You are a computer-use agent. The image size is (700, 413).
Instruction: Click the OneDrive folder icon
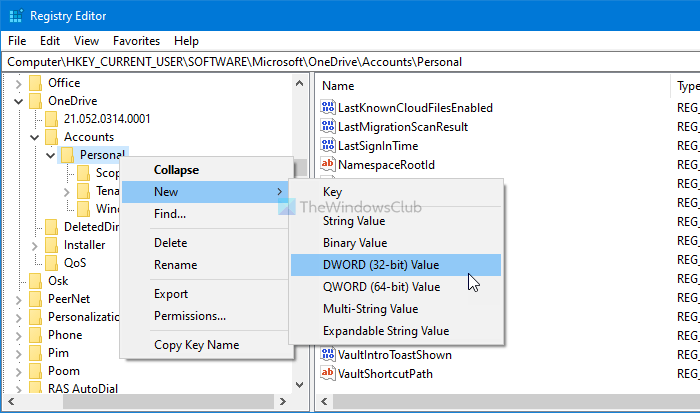36,101
